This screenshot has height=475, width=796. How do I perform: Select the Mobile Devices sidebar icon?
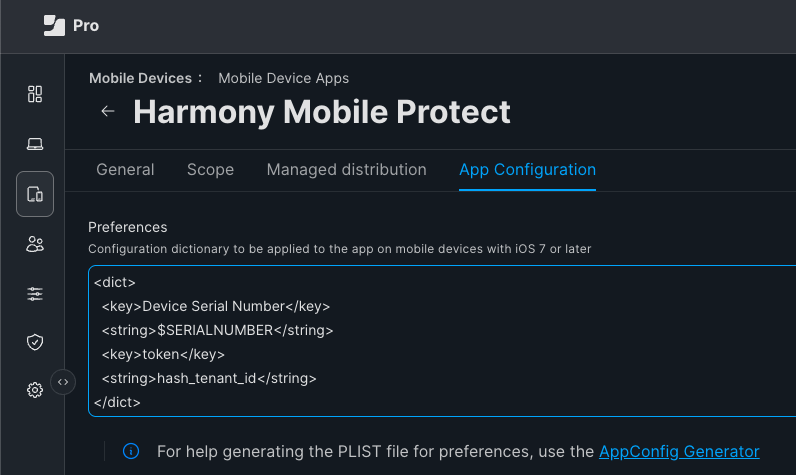coord(35,194)
